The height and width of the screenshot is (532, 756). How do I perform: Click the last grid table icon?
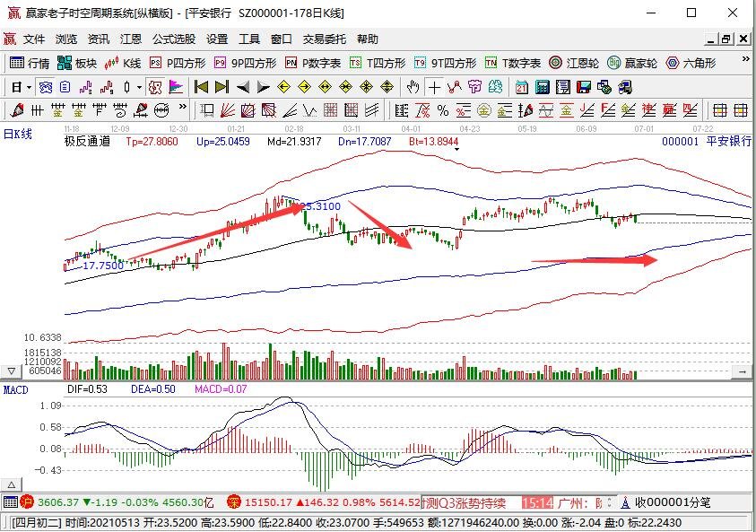click(741, 110)
